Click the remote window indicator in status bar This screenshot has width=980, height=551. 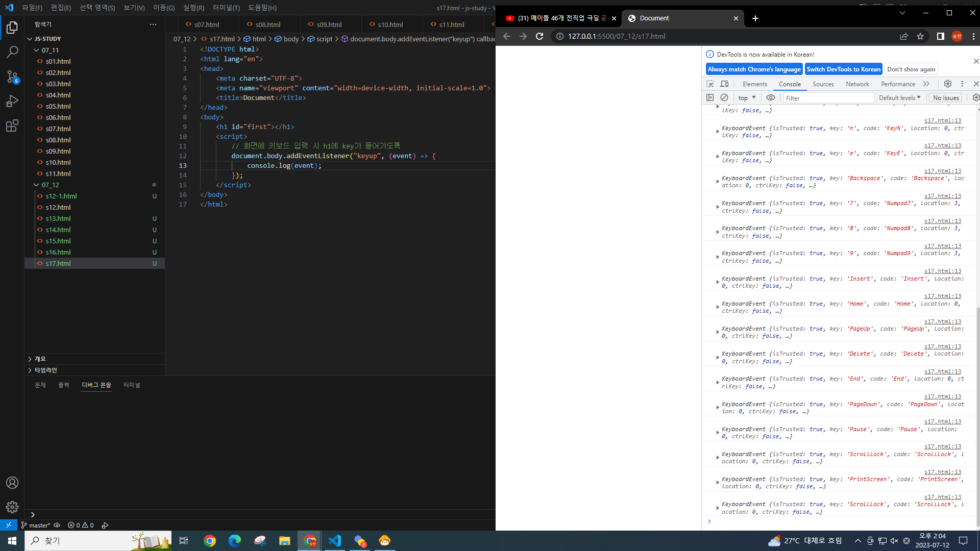9,525
